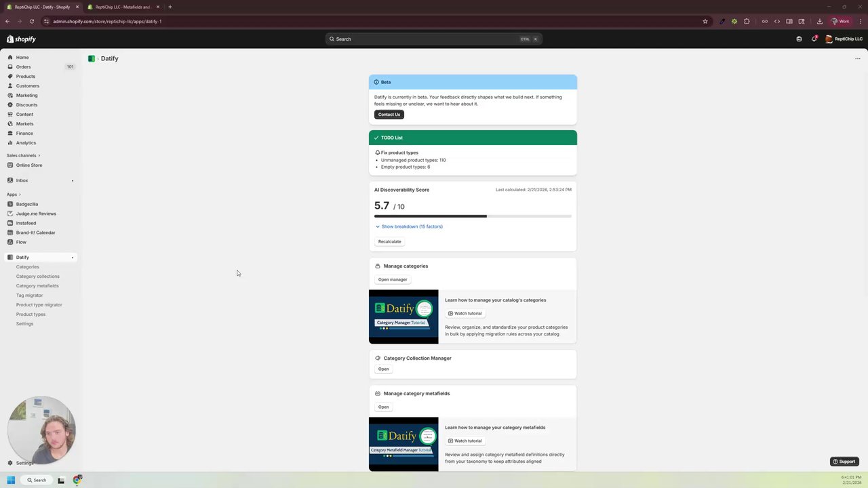Screen dimensions: 868x488
Task: Expand the Apps section in the sidebar
Action: (x=14, y=195)
